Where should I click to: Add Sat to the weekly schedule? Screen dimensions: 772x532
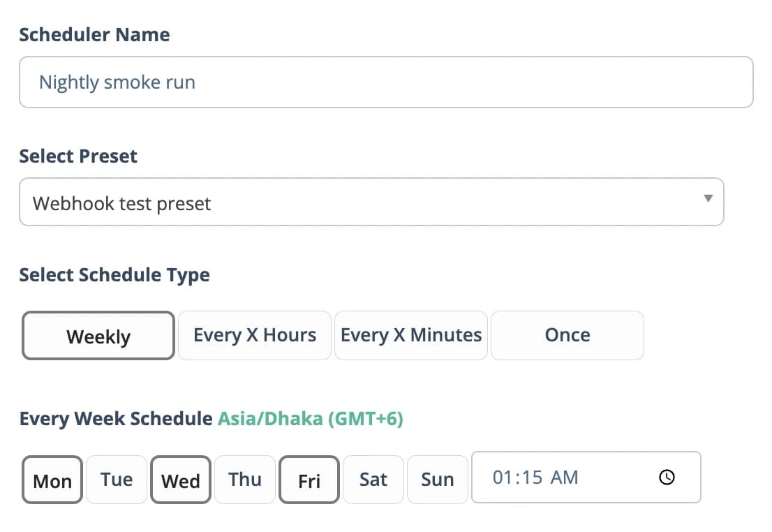[373, 480]
